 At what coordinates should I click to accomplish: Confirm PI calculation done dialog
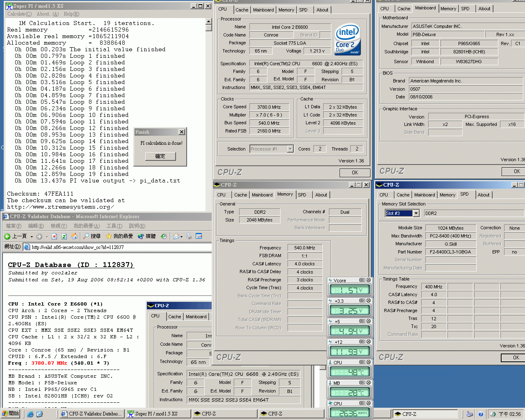(160, 156)
